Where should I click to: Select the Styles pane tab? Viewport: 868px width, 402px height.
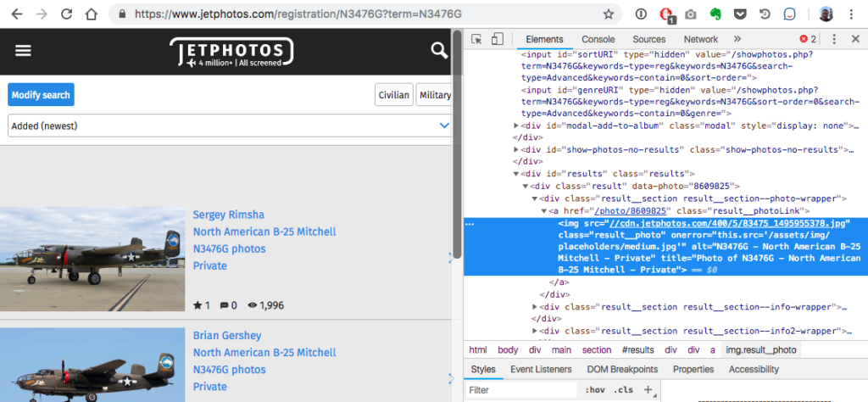pyautogui.click(x=483, y=369)
